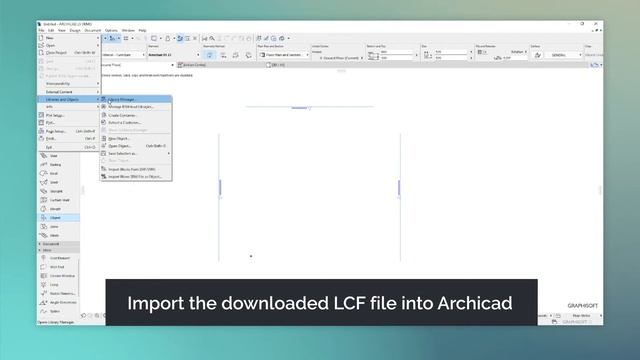
Task: Select the Corner Window tool
Action: point(58,276)
